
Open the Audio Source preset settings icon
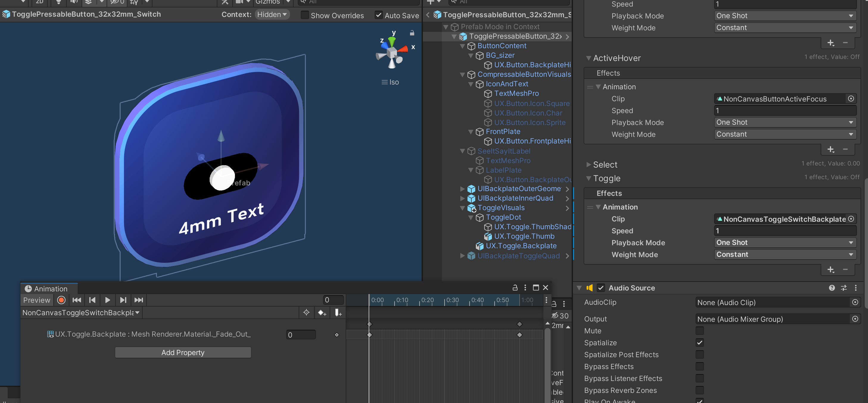(x=844, y=288)
